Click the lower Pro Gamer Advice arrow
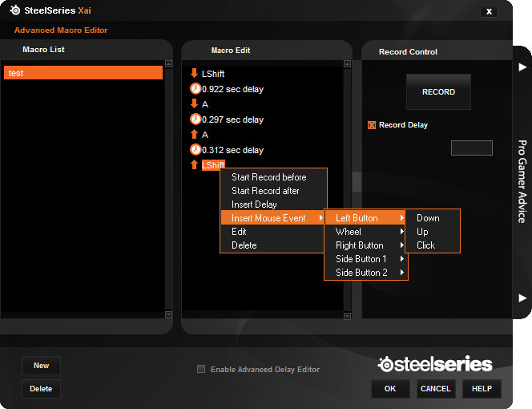The width and height of the screenshot is (532, 409). 522,298
